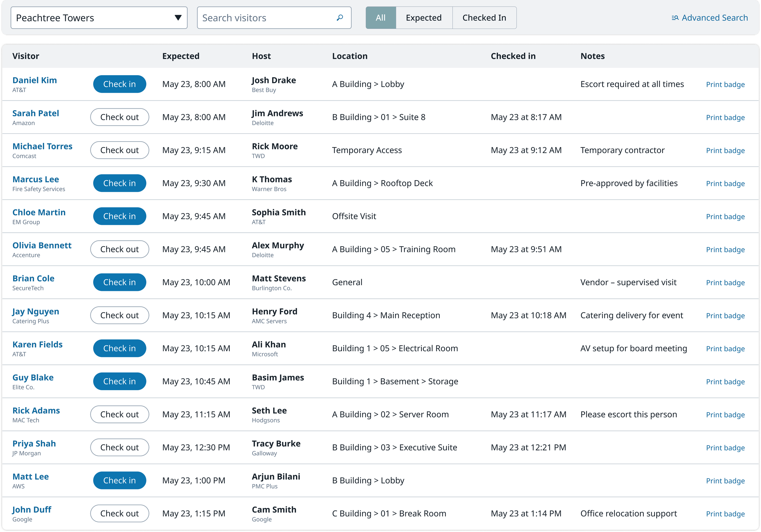This screenshot has width=761, height=532.
Task: Click the search magnifier icon
Action: tap(339, 18)
